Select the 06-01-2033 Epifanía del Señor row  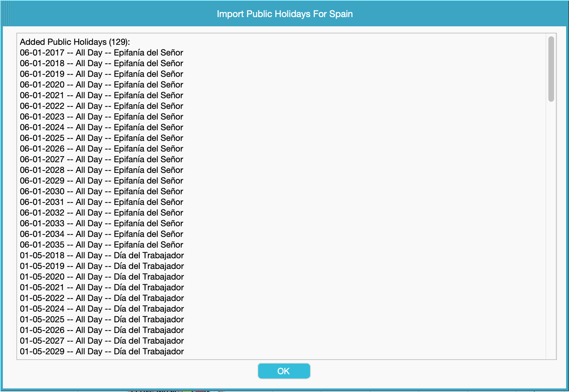101,223
